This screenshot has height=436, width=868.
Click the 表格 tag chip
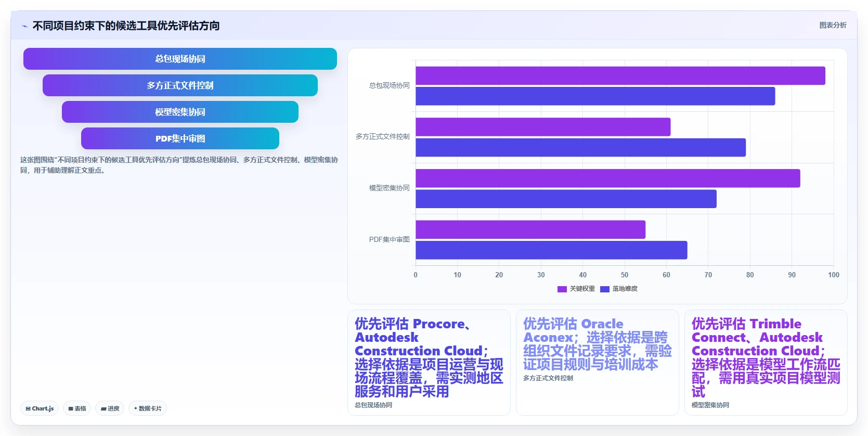click(x=77, y=408)
